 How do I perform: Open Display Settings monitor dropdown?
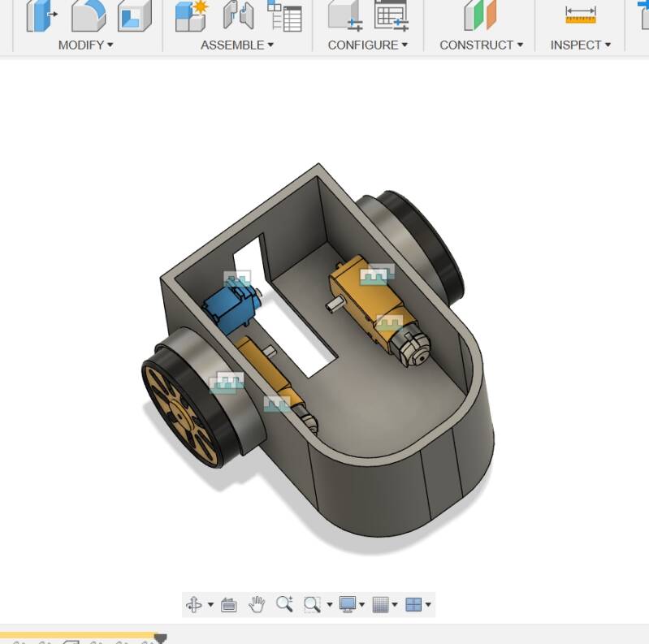tap(352, 604)
